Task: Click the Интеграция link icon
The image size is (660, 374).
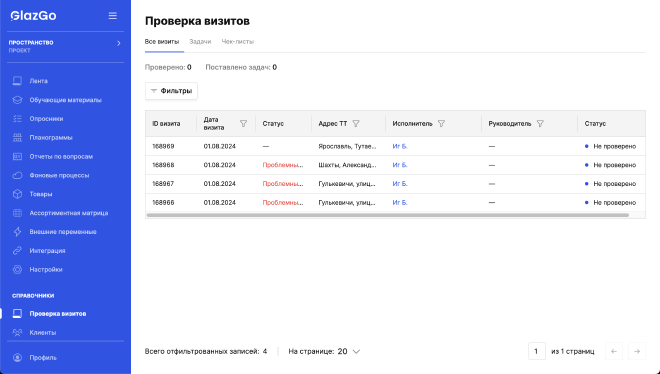Action: [17, 251]
